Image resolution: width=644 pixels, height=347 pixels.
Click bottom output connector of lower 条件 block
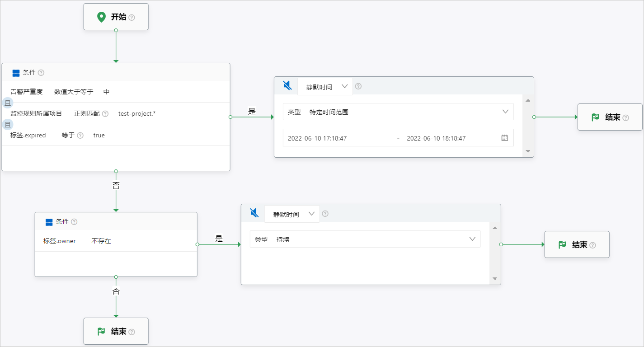tap(116, 277)
